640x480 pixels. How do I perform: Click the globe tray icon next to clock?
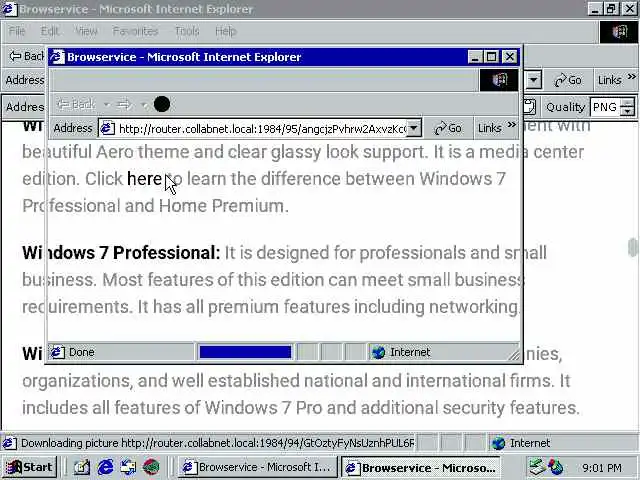click(x=555, y=467)
